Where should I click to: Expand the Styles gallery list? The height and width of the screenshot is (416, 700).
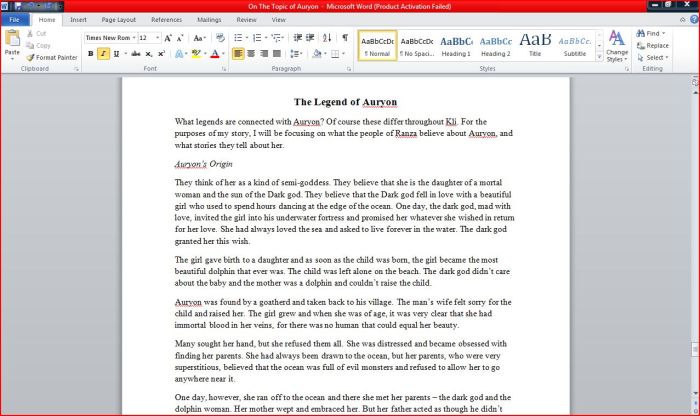[x=599, y=56]
